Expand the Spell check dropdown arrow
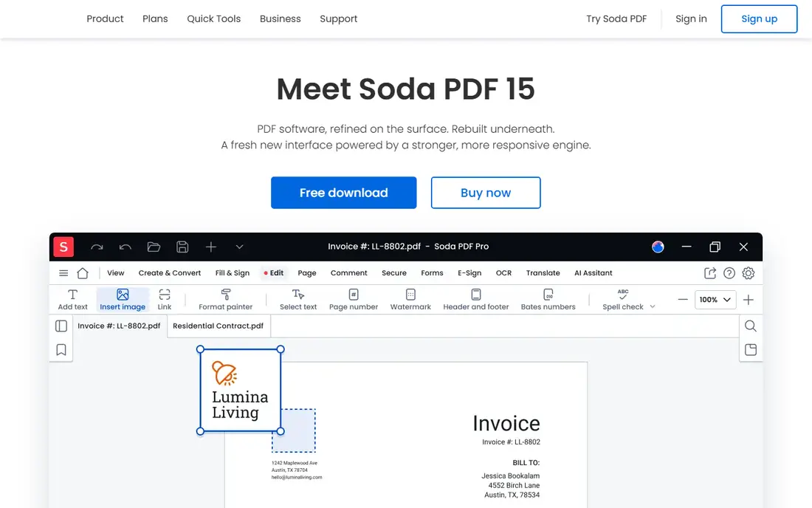The image size is (812, 508). (653, 306)
